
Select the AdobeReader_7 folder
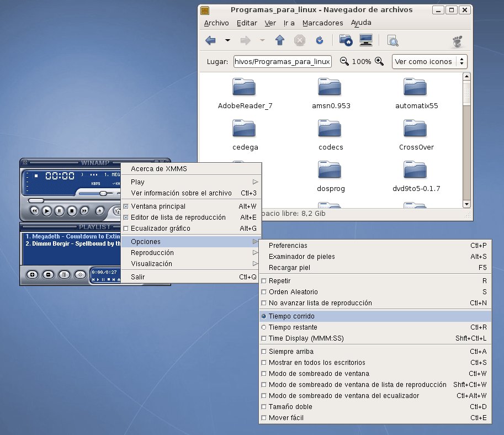245,93
